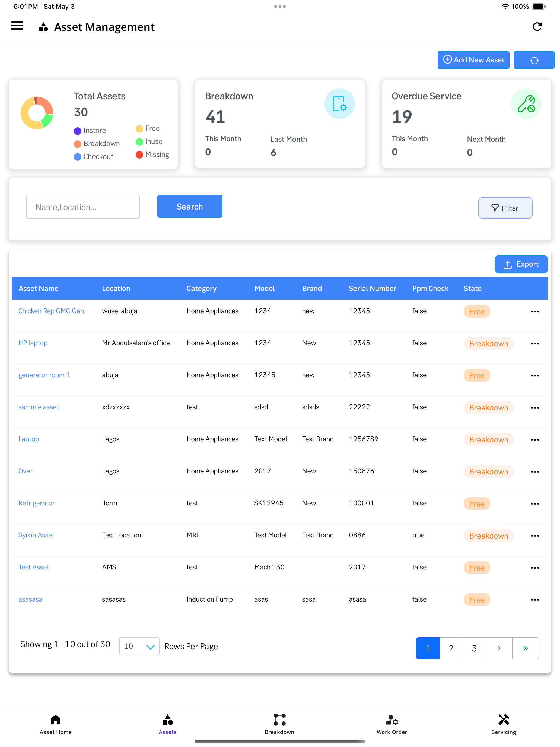Switch to Breakdown bottom tab
Viewport: 560px width, 747px height.
[x=279, y=724]
